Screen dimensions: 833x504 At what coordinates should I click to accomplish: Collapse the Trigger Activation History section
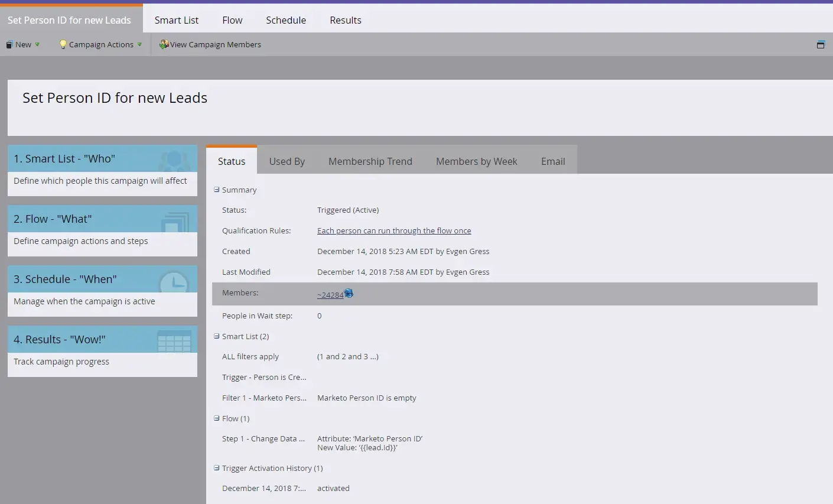217,468
